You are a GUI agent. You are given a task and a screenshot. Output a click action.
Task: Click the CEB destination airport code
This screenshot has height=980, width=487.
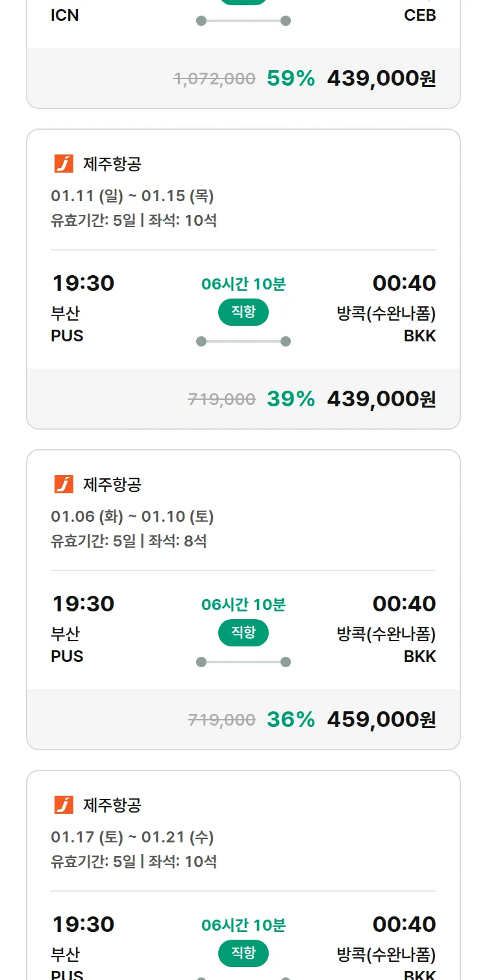point(419,16)
